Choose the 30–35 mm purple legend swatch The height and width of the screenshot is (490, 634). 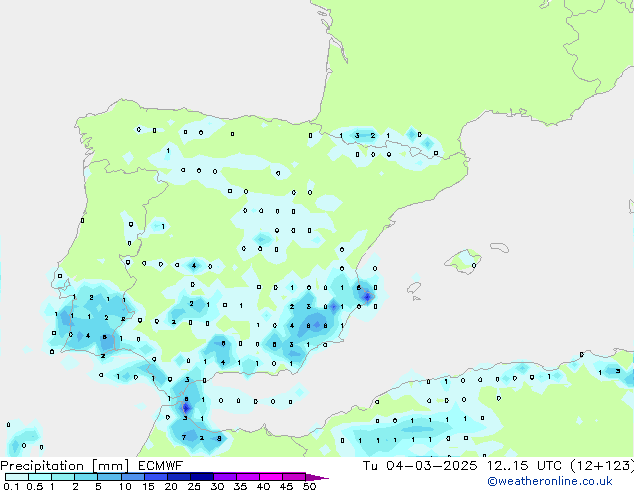pos(224,477)
